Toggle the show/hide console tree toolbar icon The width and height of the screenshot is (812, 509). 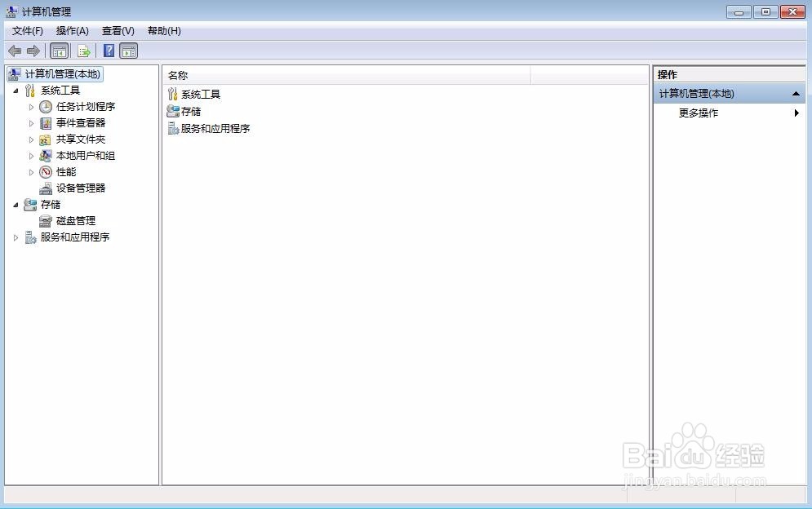(x=59, y=51)
